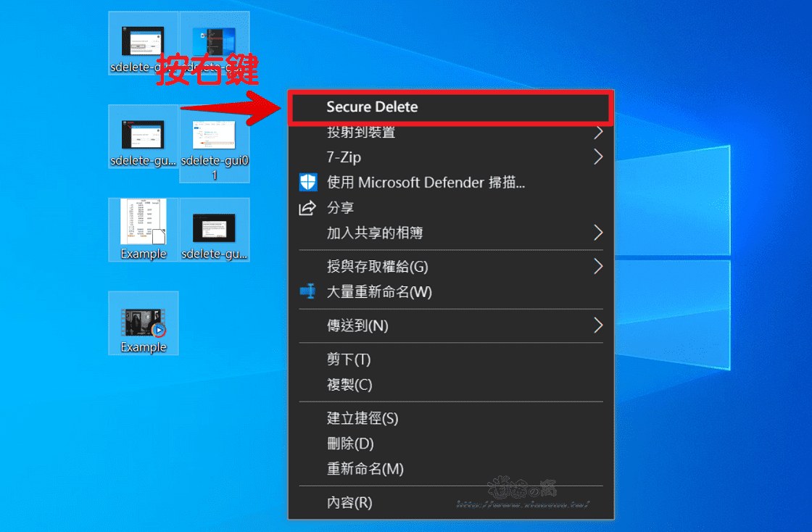
Task: Expand the 投射到裝置 Cast to Device submenu
Action: [599, 132]
